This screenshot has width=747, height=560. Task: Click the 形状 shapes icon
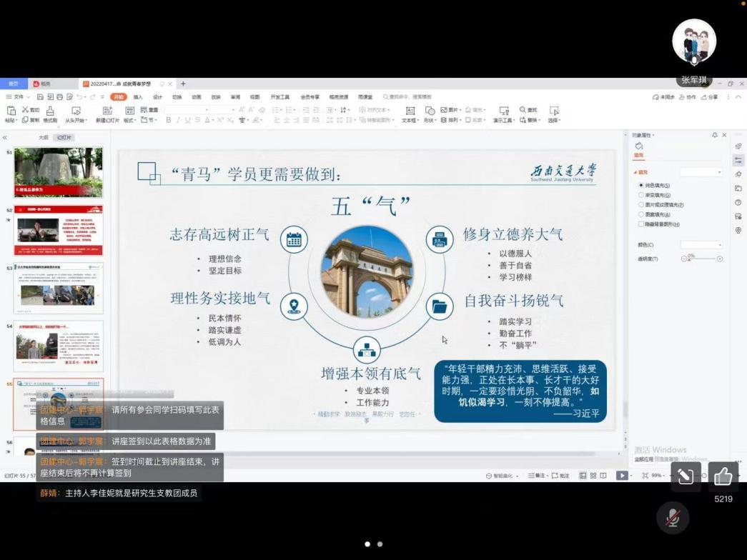point(430,111)
